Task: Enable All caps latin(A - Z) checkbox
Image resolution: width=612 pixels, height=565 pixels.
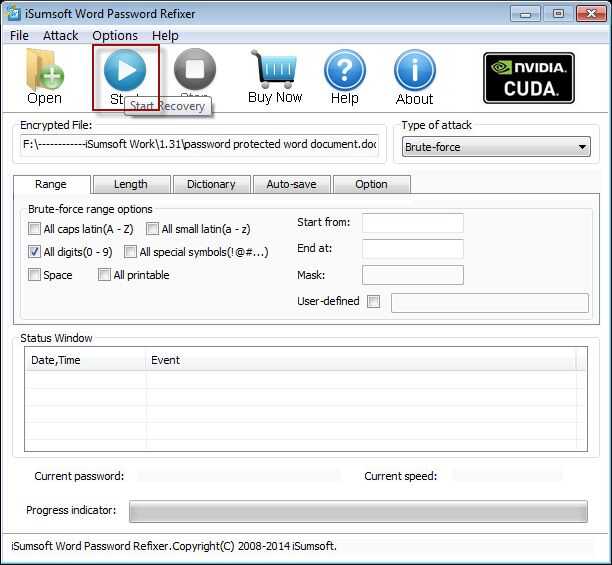Action: click(34, 228)
